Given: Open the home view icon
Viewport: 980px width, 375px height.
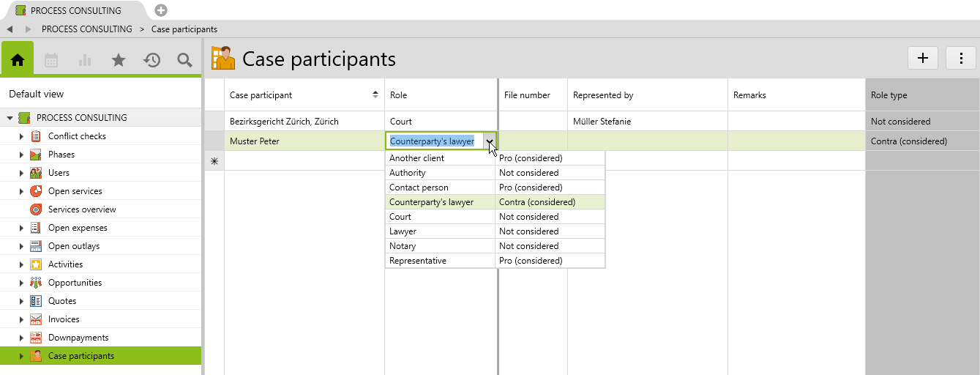Looking at the screenshot, I should [18, 60].
